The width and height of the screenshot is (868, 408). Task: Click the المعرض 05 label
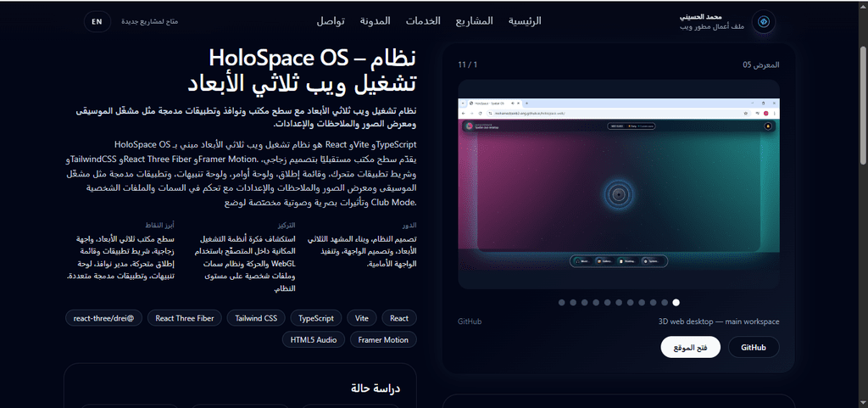[x=761, y=64]
